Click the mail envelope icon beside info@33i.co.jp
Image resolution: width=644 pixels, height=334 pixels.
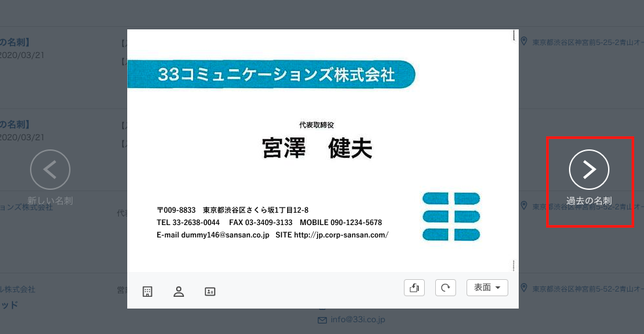click(x=322, y=320)
